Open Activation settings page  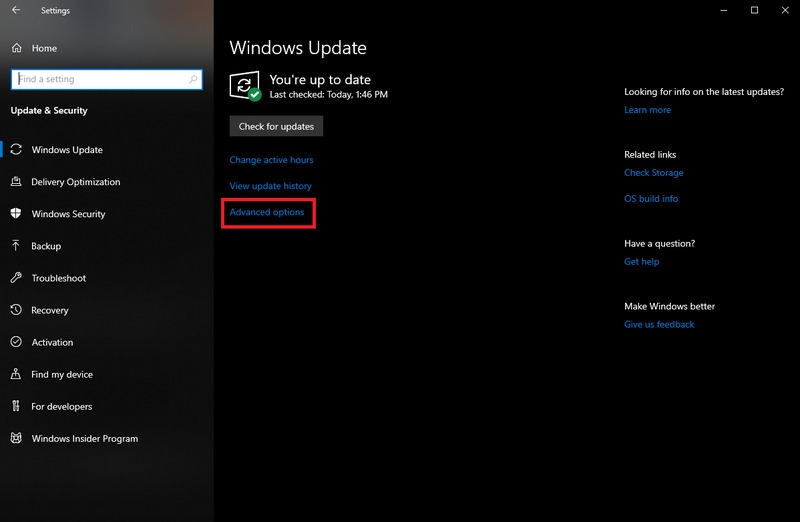(x=52, y=342)
